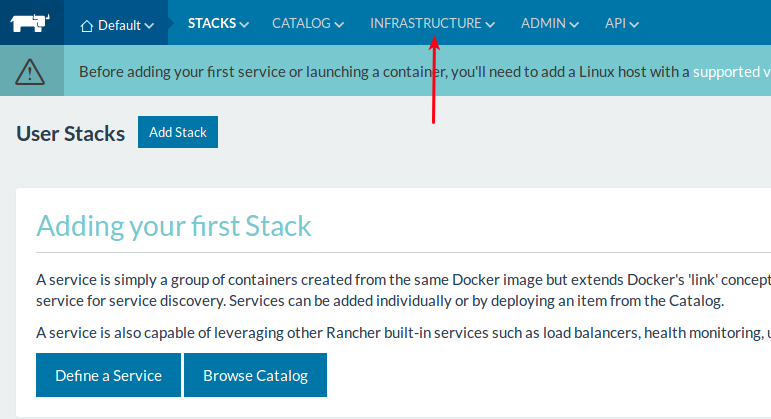Open the ADMIN menu
Image resolution: width=771 pixels, height=419 pixels.
pyautogui.click(x=550, y=23)
